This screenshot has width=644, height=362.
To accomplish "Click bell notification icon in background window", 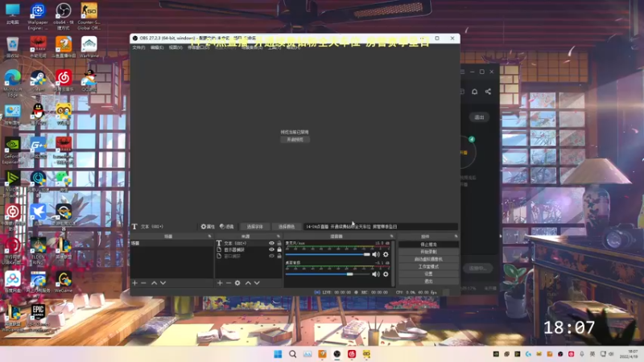I will point(474,92).
